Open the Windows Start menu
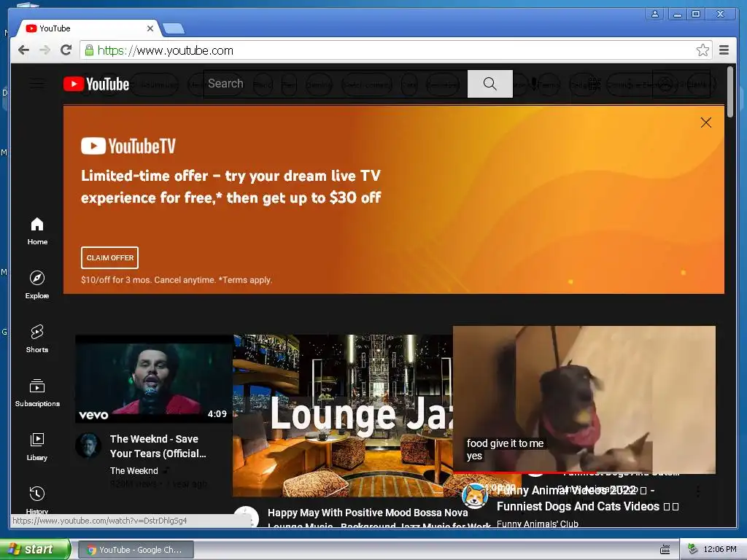Viewport: 747px width, 560px height. (35, 549)
